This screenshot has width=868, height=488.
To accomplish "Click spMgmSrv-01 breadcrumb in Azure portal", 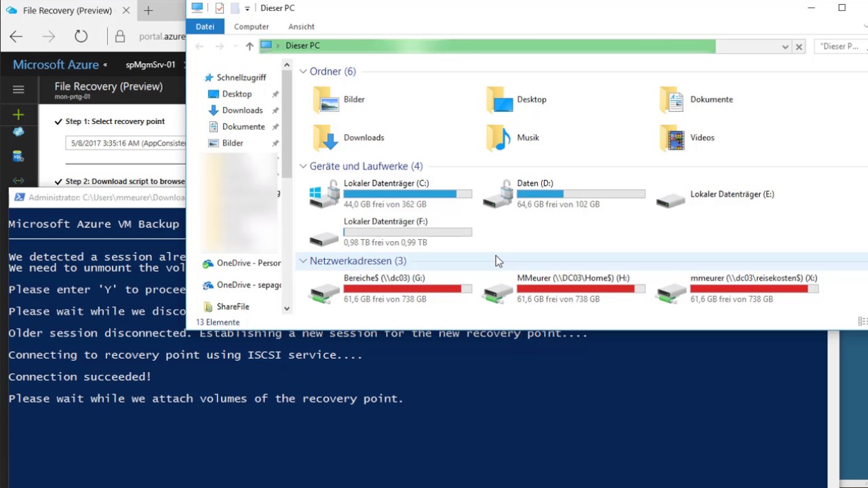I will [151, 65].
